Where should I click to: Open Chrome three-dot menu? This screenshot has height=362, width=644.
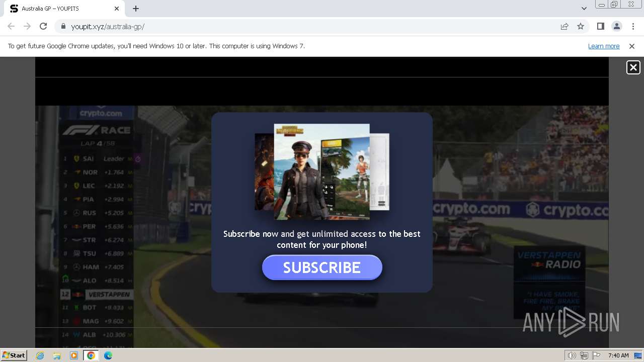633,26
